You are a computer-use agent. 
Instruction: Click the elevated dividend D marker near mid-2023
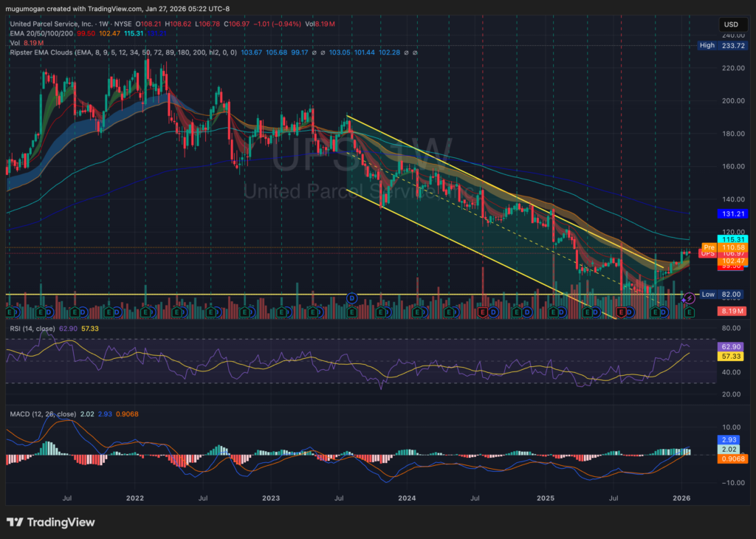[352, 298]
